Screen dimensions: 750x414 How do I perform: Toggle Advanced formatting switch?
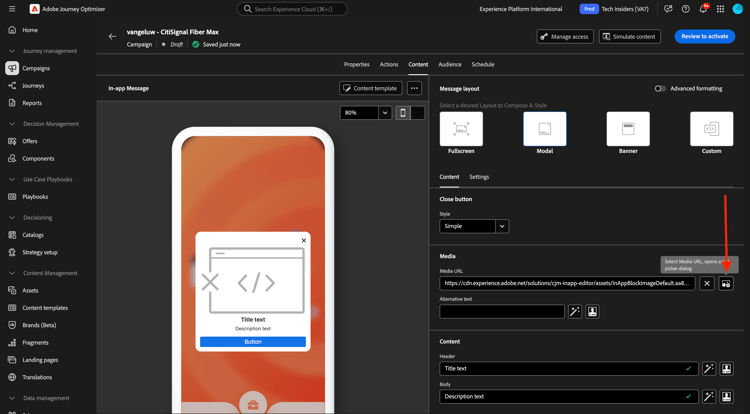660,88
